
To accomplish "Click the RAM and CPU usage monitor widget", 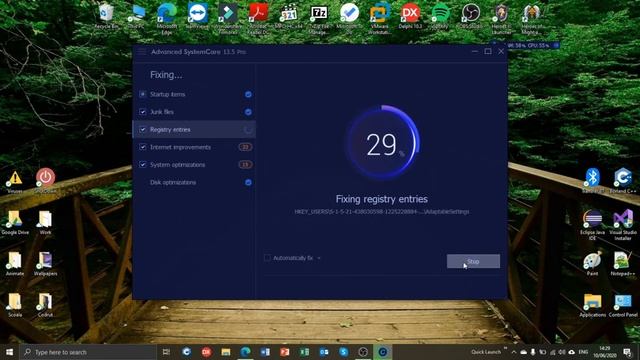I will pos(527,45).
